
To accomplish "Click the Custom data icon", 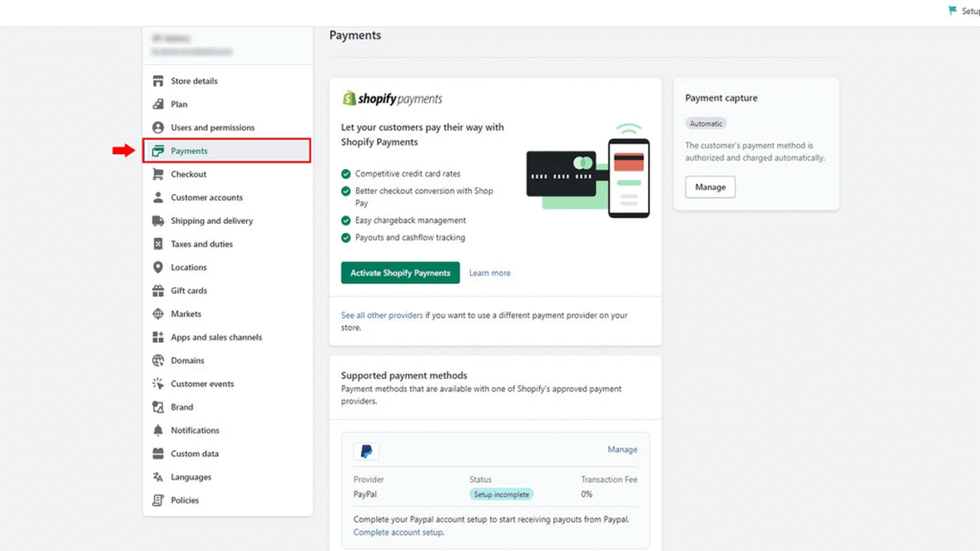I will tap(158, 453).
